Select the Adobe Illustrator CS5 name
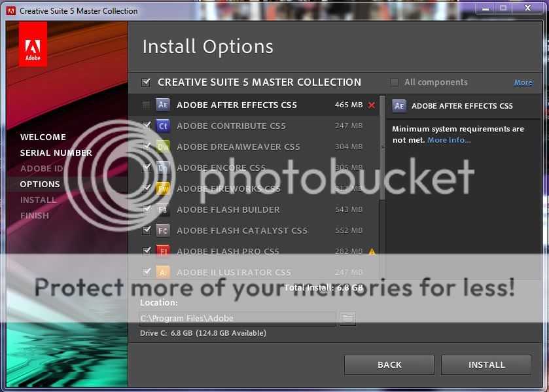The image size is (549, 392). pyautogui.click(x=234, y=272)
